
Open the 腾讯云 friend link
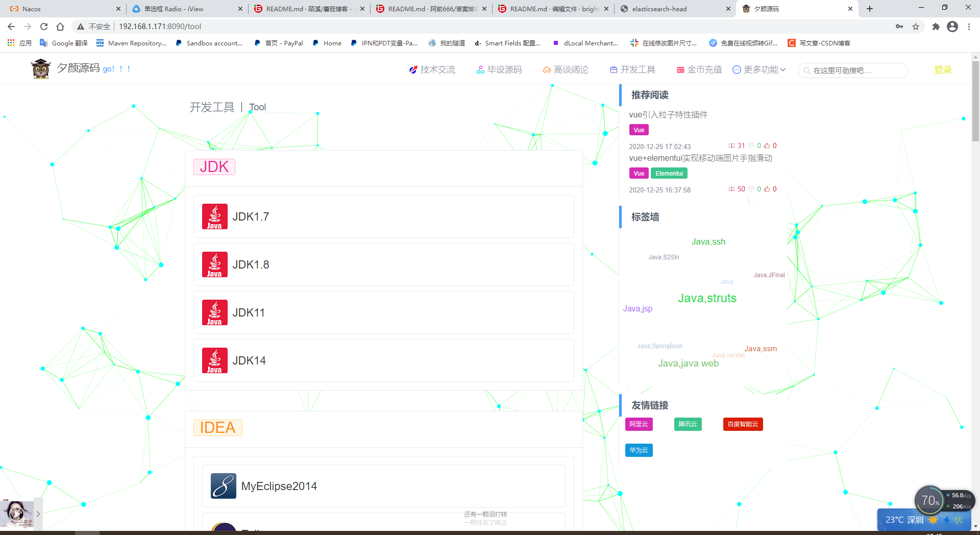pos(688,424)
